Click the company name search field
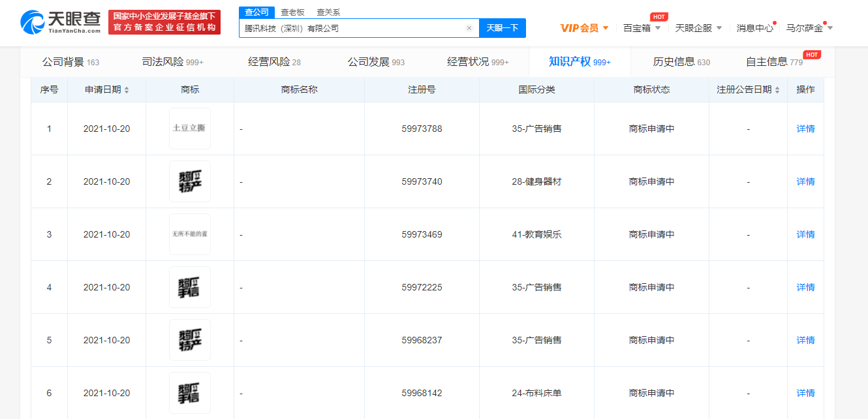The image size is (868, 419). coord(352,28)
